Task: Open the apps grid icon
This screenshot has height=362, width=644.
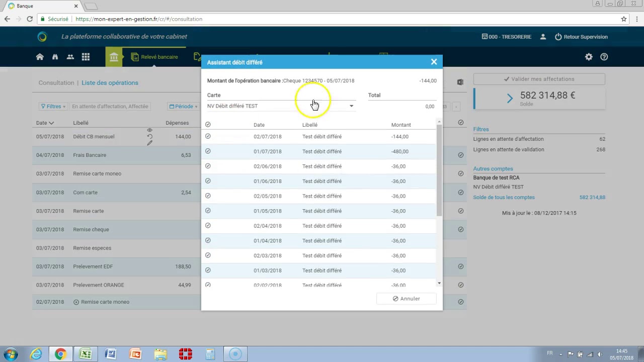Action: 86,57
